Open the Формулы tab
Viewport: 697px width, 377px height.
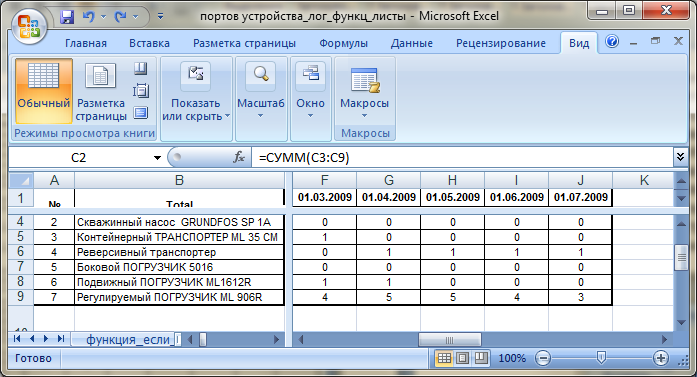coord(343,43)
